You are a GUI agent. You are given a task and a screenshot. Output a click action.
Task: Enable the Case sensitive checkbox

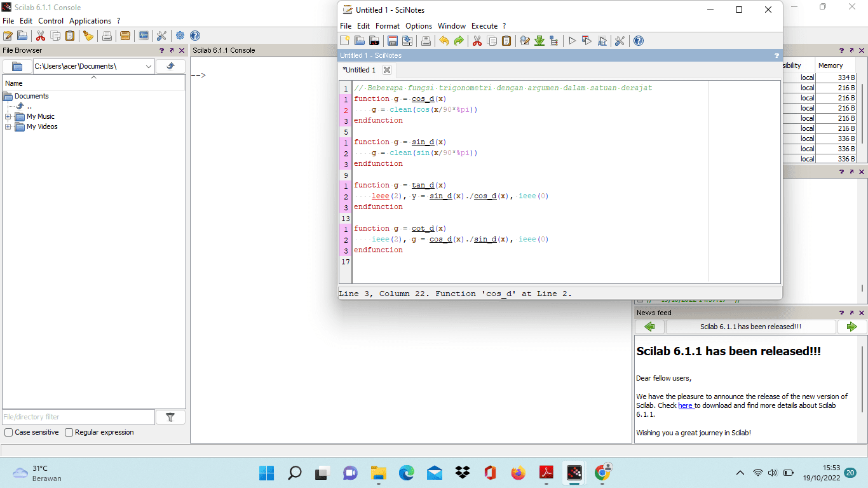(8, 432)
